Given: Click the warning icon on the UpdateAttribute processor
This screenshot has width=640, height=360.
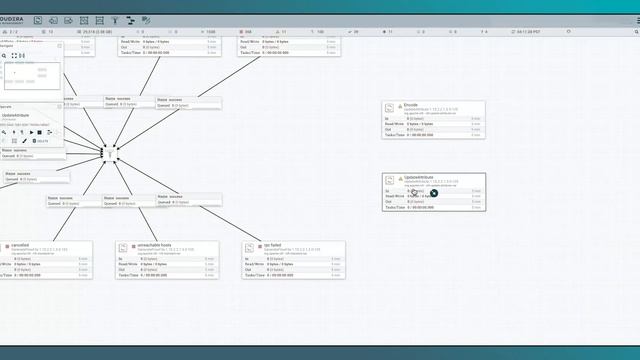Looking at the screenshot, I should (400, 179).
